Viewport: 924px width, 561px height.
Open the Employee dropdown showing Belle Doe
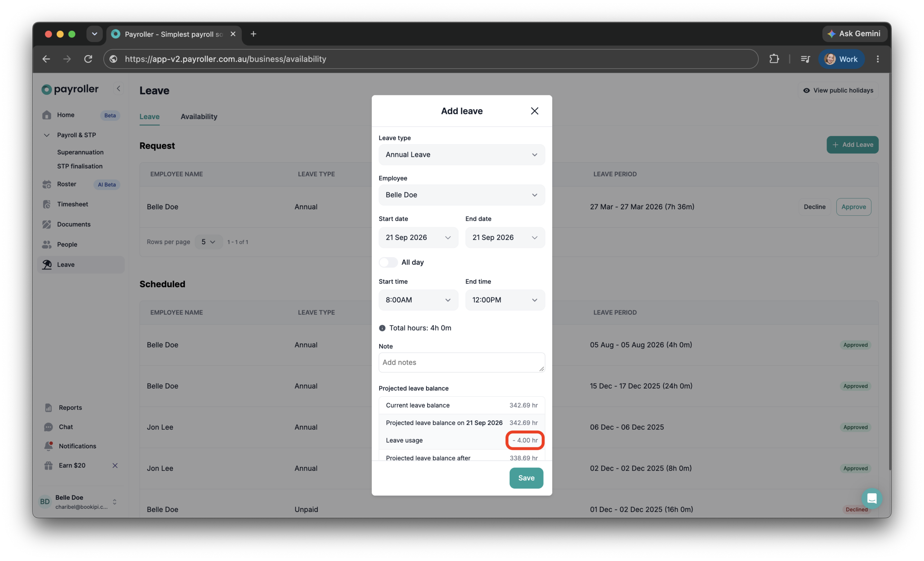tap(462, 195)
